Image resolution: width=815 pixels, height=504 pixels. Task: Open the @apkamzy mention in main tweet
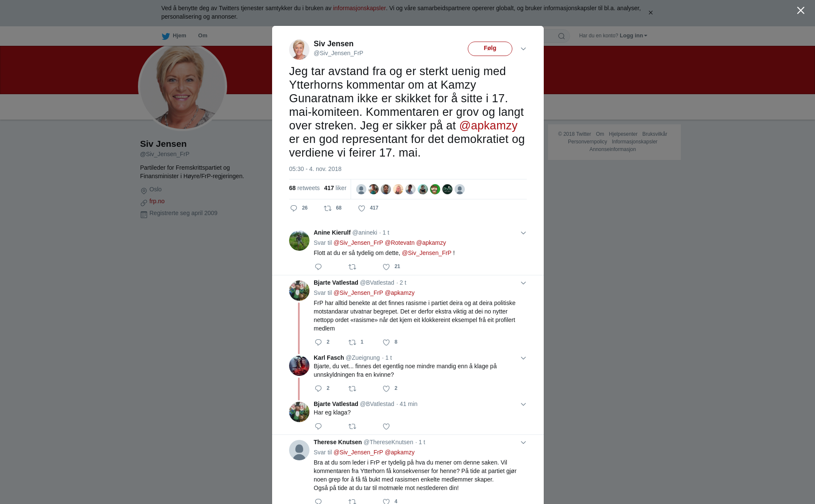(x=488, y=126)
